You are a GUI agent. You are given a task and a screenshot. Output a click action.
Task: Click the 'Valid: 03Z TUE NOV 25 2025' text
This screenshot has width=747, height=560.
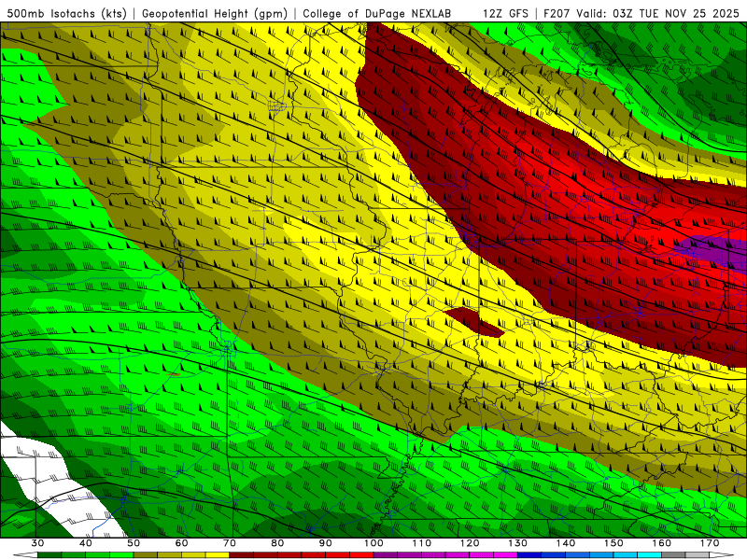658,13
